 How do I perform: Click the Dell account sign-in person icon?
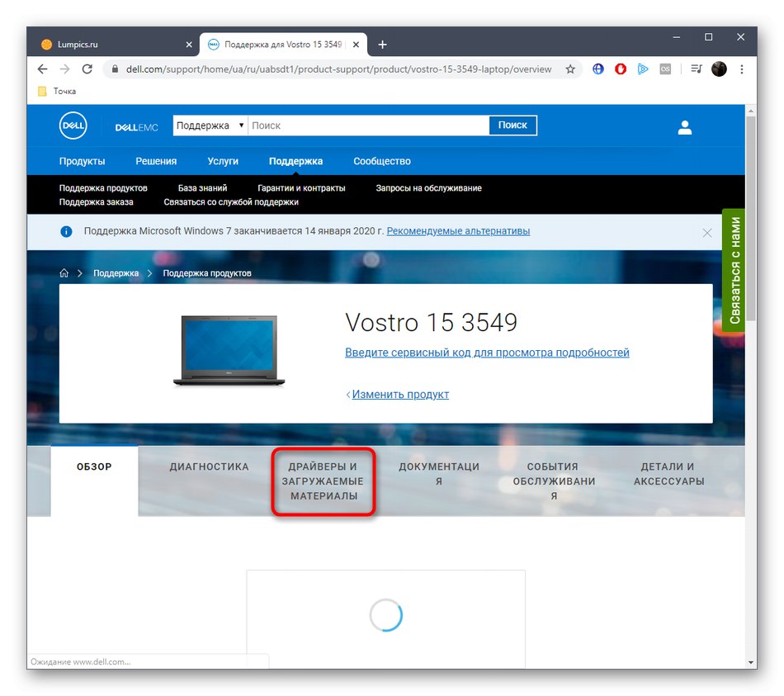(684, 127)
